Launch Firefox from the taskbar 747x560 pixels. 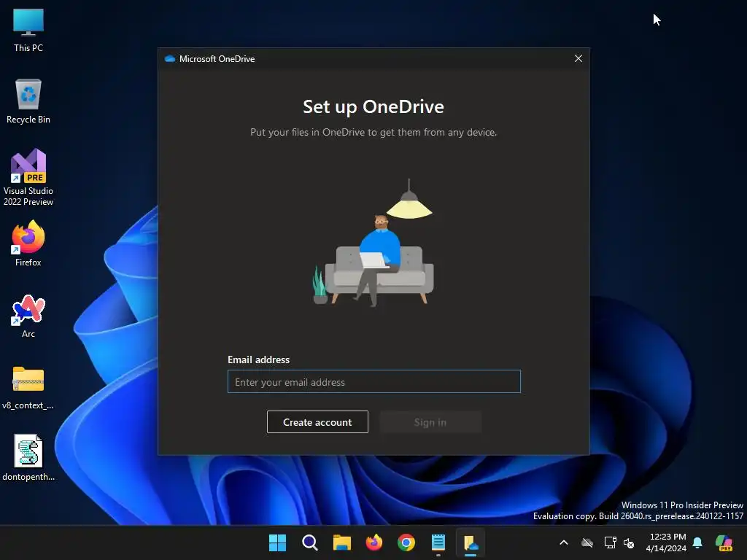point(374,542)
